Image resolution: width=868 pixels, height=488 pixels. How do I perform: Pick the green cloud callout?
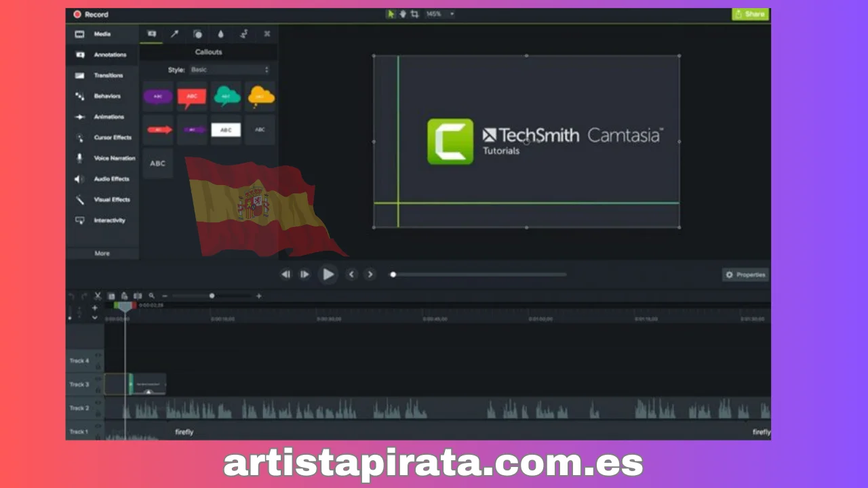(226, 96)
